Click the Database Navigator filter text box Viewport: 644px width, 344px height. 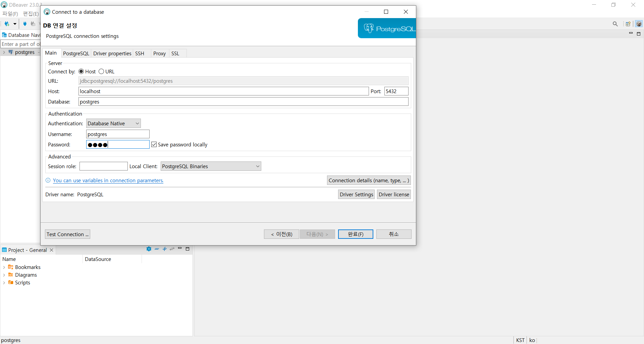(x=20, y=44)
